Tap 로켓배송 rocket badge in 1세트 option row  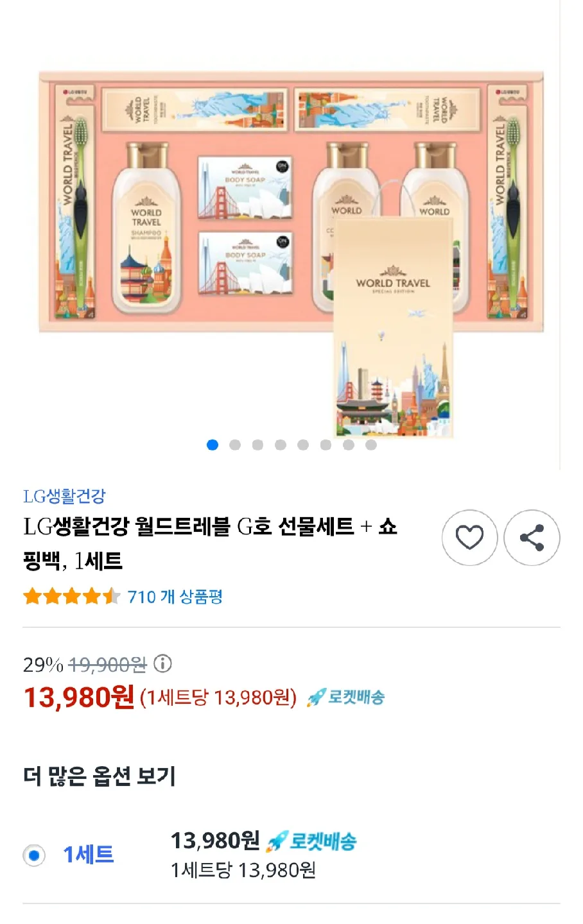tap(311, 841)
